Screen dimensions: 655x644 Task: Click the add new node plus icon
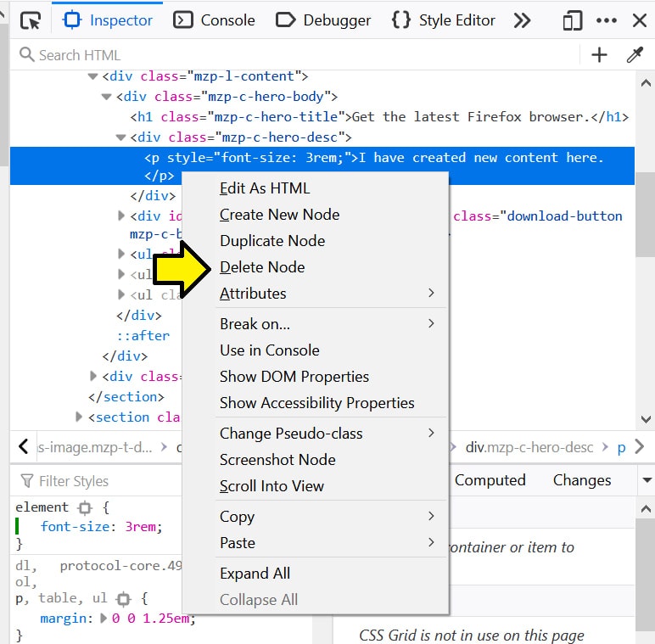pos(599,55)
